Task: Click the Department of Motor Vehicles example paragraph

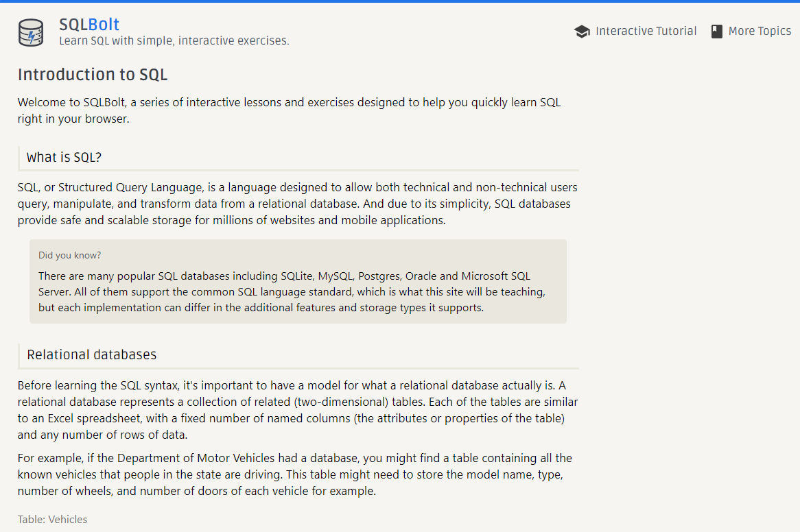Action: click(294, 474)
